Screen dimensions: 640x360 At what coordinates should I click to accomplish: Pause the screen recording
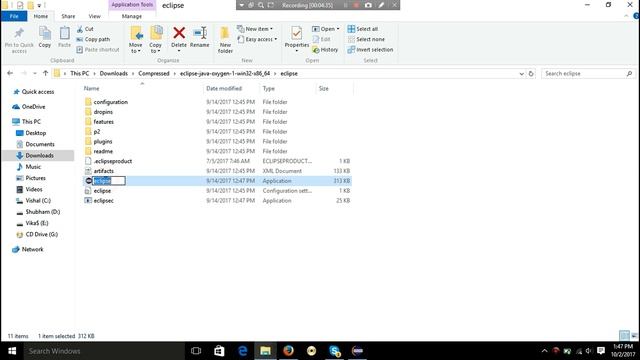pyautogui.click(x=346, y=5)
